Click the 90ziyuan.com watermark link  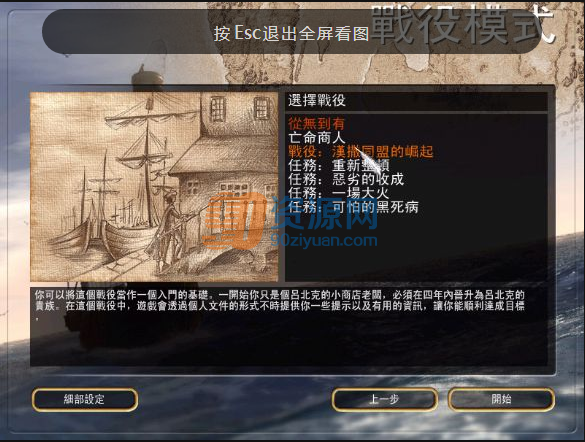(x=324, y=241)
